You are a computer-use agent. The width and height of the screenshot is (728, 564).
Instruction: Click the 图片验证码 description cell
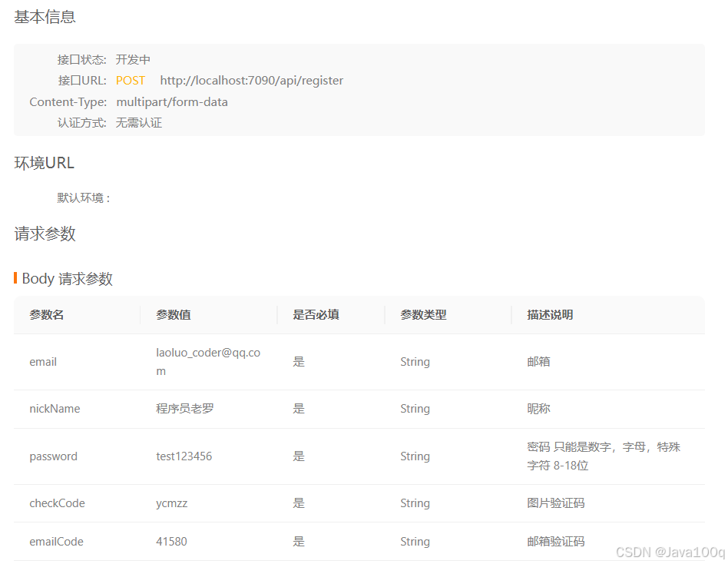[x=556, y=503]
